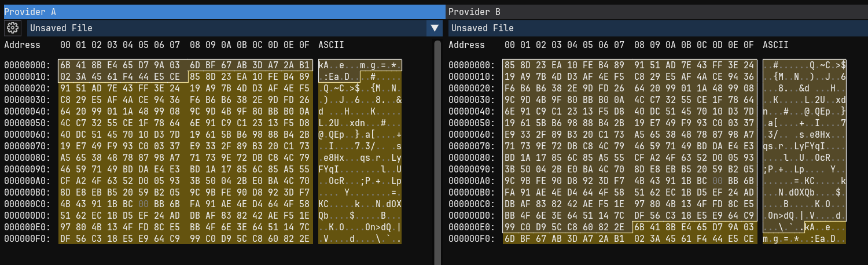This screenshot has width=868, height=265.
Task: Click first byte 6B in Provider A row 00000000
Action: pos(65,65)
